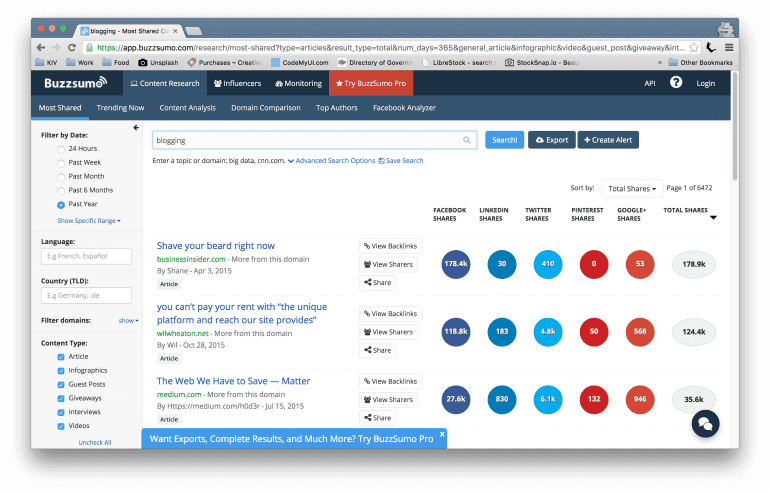
Task: Select the 24 Hours date filter
Action: coord(61,149)
